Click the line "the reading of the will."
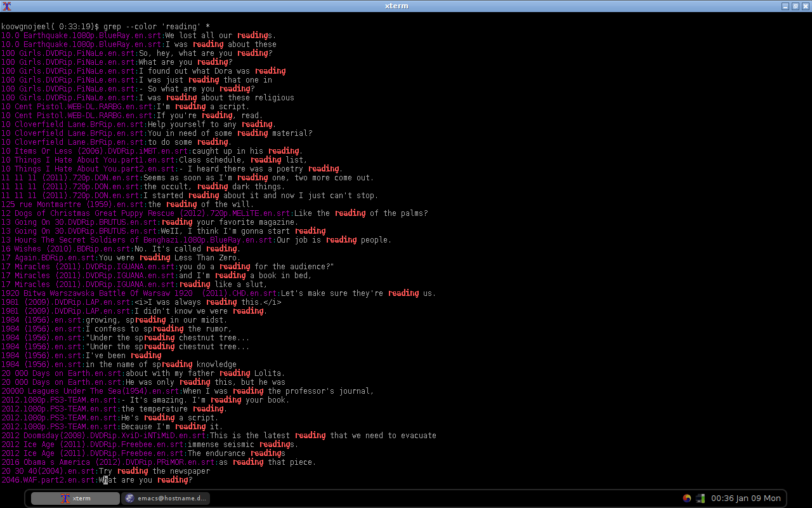Screen dimensions: 812x508 click(200, 204)
